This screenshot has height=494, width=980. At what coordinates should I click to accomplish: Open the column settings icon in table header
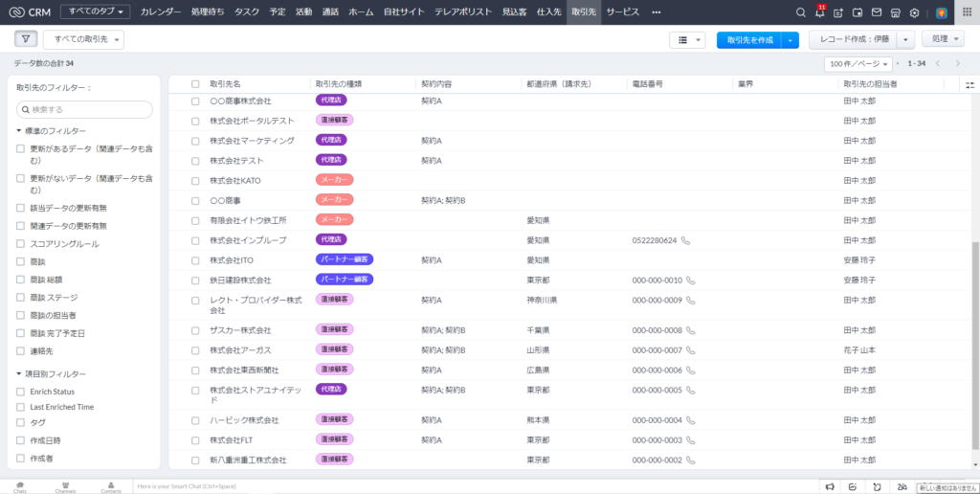pyautogui.click(x=969, y=84)
